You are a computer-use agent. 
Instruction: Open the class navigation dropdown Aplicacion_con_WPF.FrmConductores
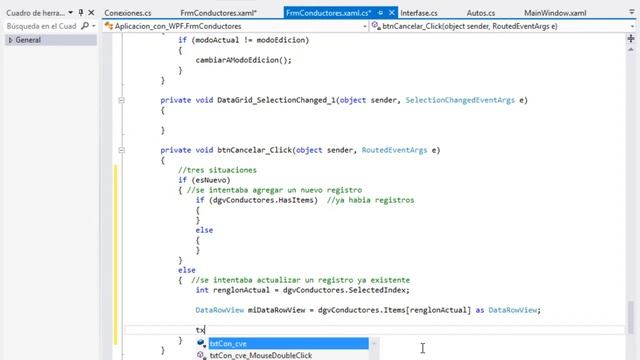click(236, 26)
